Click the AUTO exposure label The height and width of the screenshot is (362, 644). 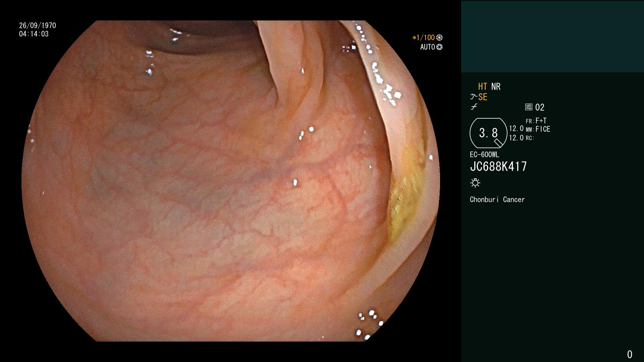click(428, 47)
